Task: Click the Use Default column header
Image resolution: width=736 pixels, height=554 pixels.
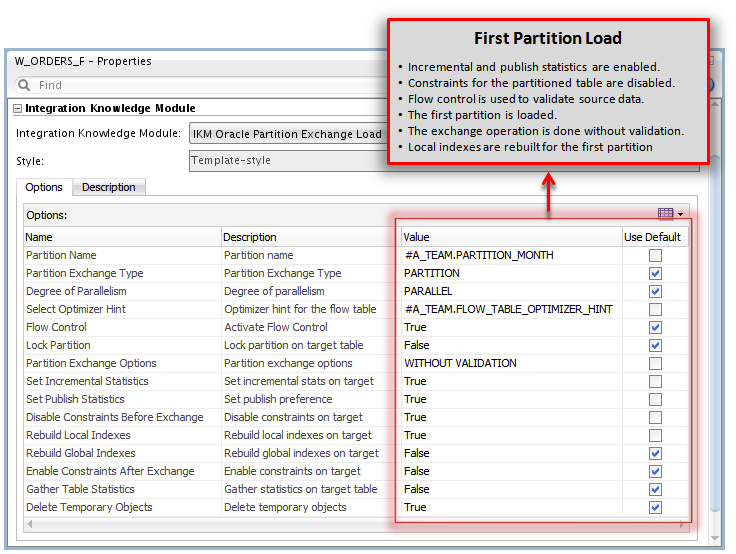Action: coord(652,237)
